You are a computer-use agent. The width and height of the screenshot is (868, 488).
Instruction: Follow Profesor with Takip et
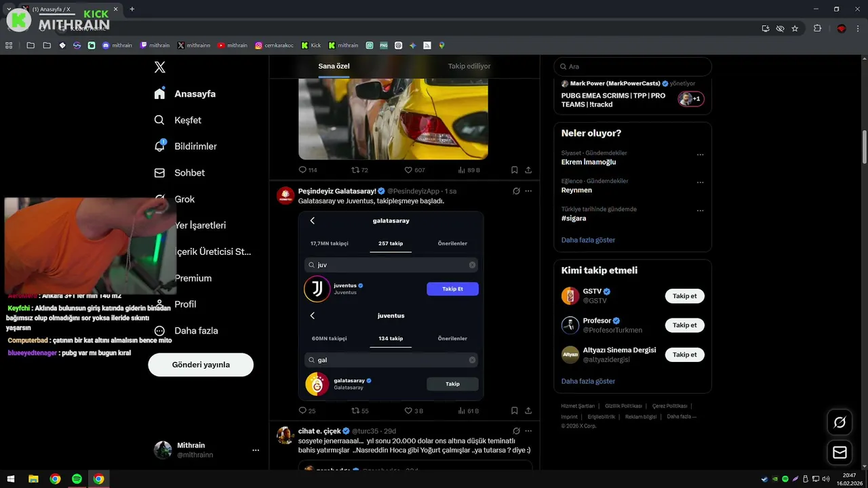[685, 325]
